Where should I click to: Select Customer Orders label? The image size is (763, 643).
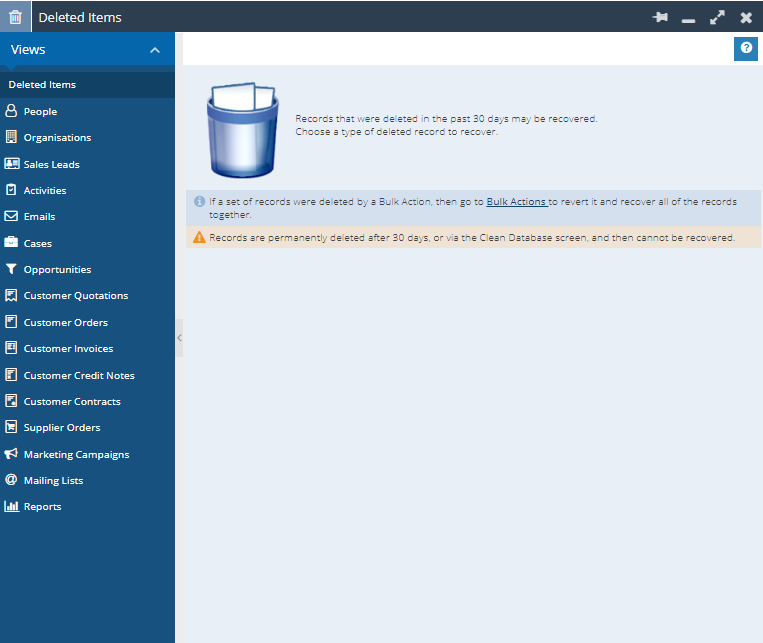[x=66, y=322]
